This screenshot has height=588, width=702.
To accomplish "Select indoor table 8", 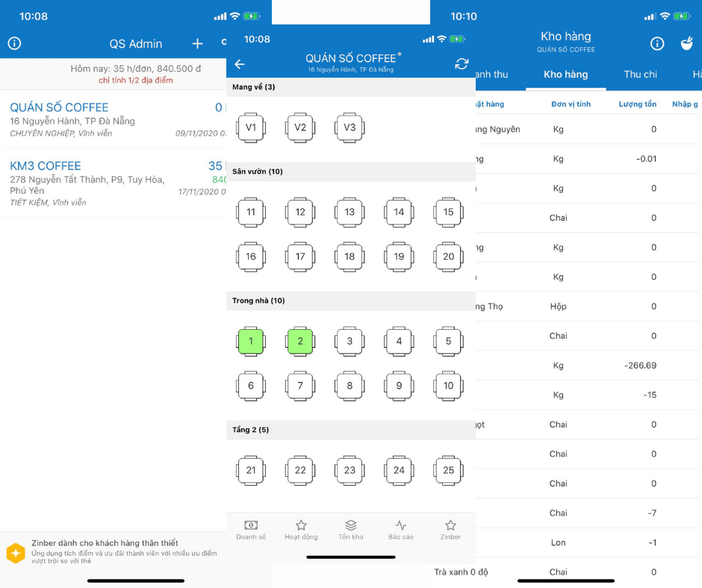I will [350, 386].
